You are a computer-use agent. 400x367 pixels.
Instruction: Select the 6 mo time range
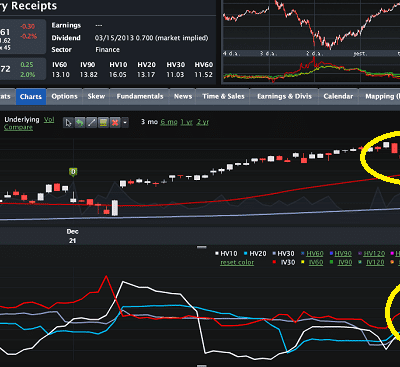coord(169,122)
